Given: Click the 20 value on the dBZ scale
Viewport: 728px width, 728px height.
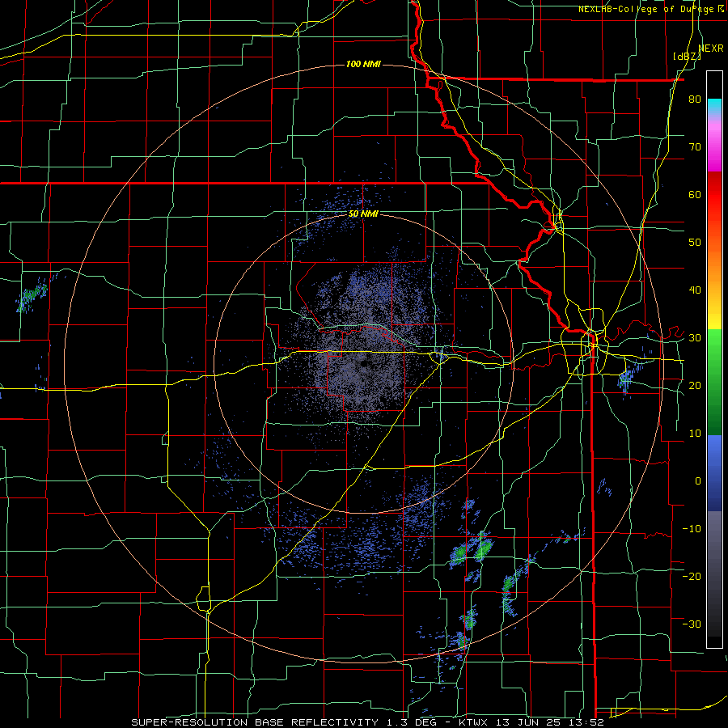Looking at the screenshot, I should 695,385.
